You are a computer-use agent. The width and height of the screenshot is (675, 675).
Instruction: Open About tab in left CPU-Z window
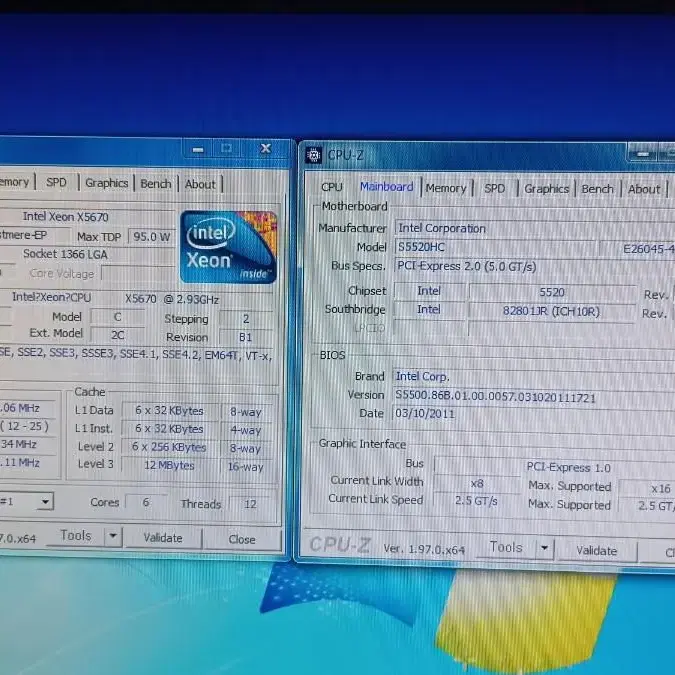[x=200, y=184]
